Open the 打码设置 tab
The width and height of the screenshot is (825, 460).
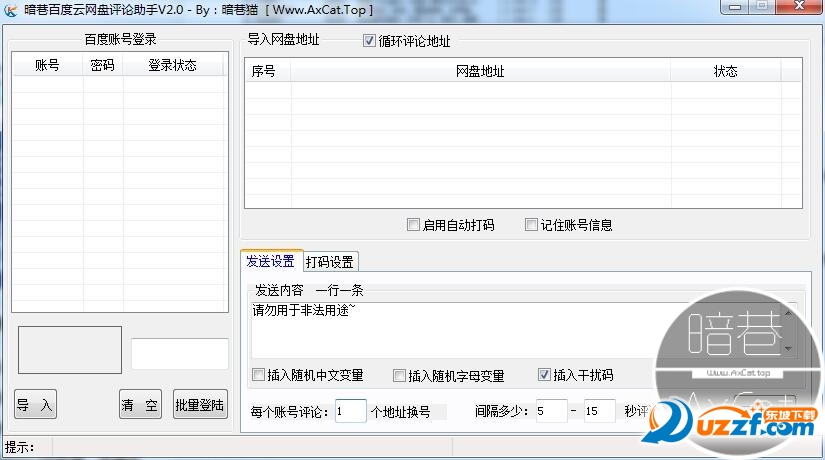click(x=330, y=262)
